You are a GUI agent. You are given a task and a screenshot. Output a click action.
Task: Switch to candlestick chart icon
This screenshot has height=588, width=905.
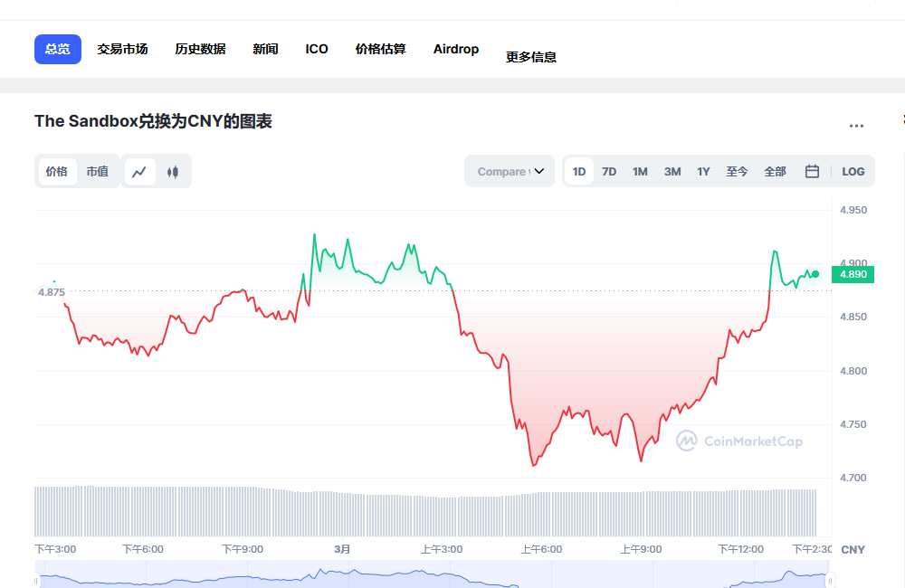point(173,172)
